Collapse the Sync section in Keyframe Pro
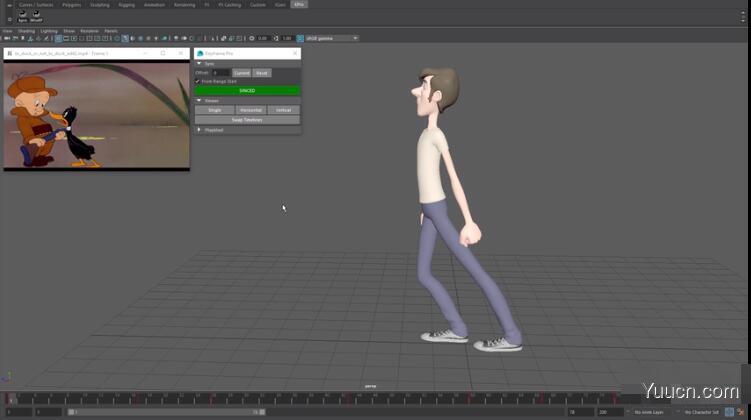This screenshot has width=751, height=420. pyautogui.click(x=199, y=63)
